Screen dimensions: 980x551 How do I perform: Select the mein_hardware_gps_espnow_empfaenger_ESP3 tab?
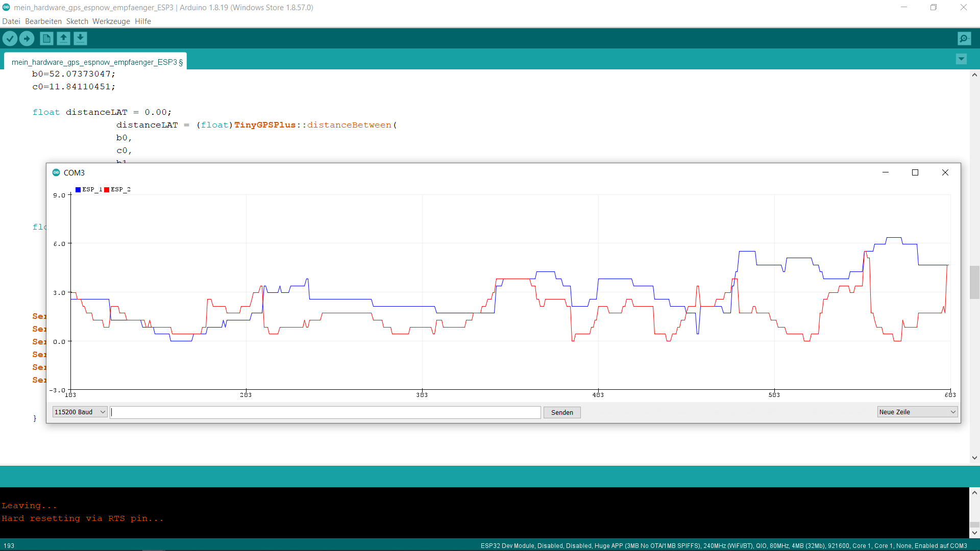[x=95, y=62]
